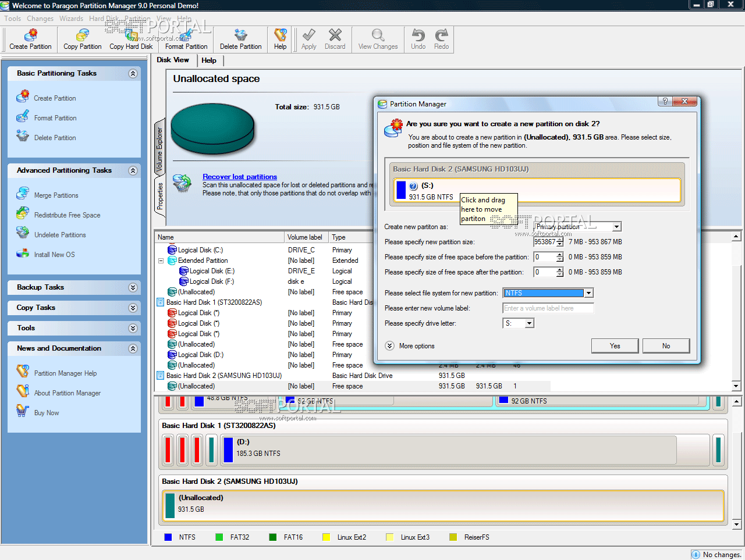This screenshot has width=745, height=560.
Task: Select Format Partition in the sidebar
Action: 55,118
